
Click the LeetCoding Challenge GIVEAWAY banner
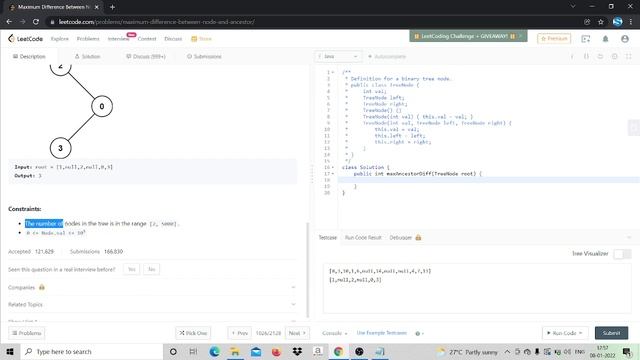(468, 36)
